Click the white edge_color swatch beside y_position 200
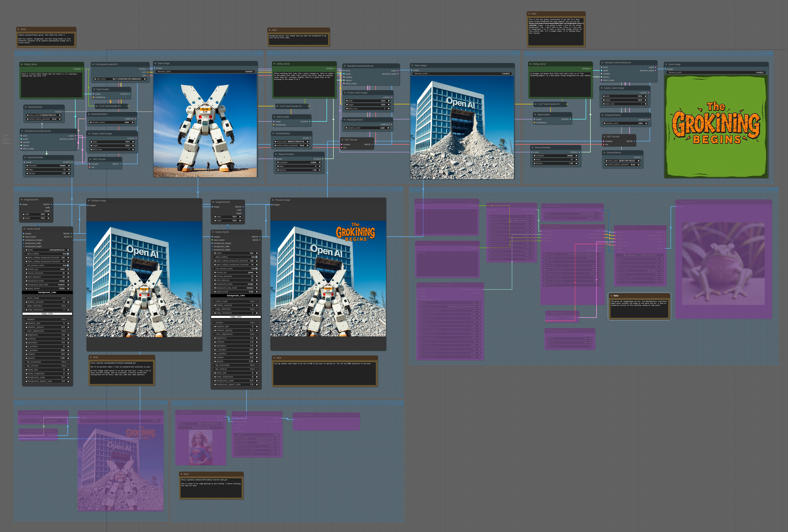This screenshot has height=532, width=788. click(x=48, y=314)
